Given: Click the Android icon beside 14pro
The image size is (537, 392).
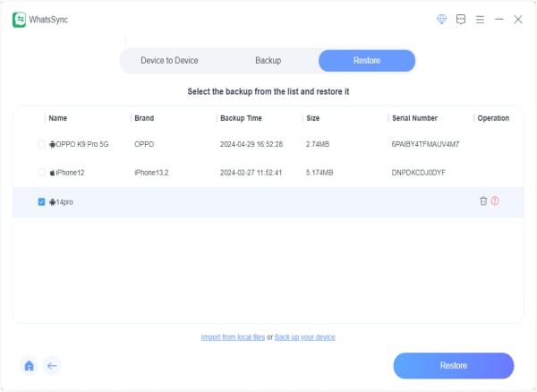Looking at the screenshot, I should [53, 202].
